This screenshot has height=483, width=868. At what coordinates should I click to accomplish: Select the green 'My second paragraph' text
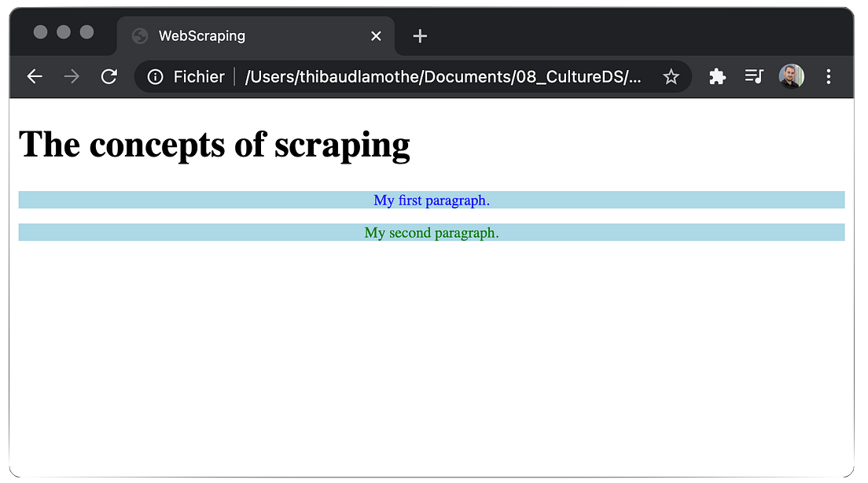pos(431,232)
